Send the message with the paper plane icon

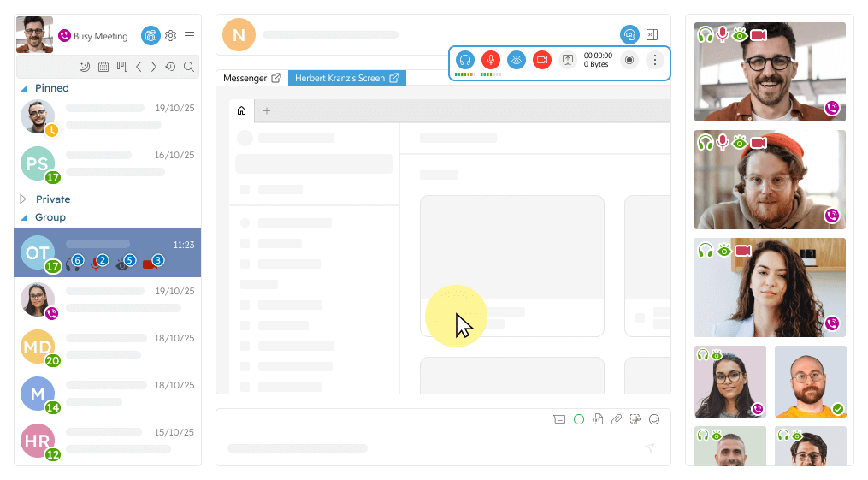(x=649, y=447)
